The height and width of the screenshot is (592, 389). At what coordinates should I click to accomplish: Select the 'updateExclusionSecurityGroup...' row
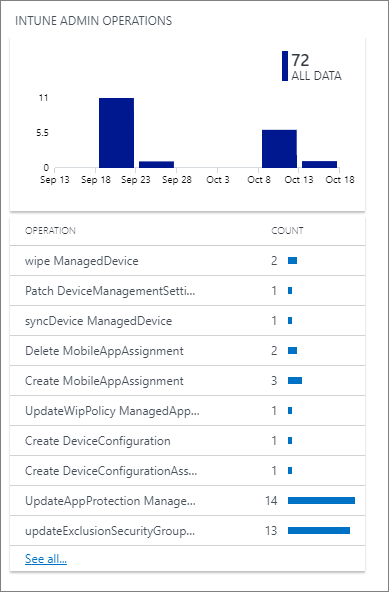tap(187, 530)
